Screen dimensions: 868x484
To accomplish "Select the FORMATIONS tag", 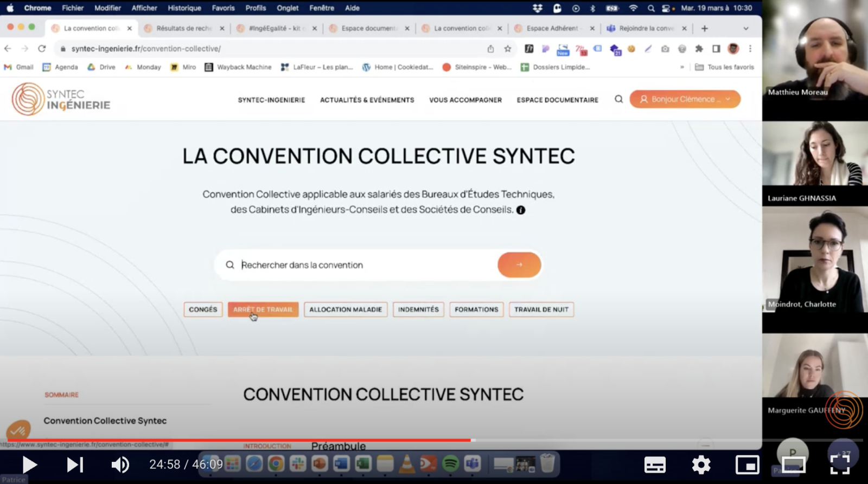I will click(x=476, y=309).
